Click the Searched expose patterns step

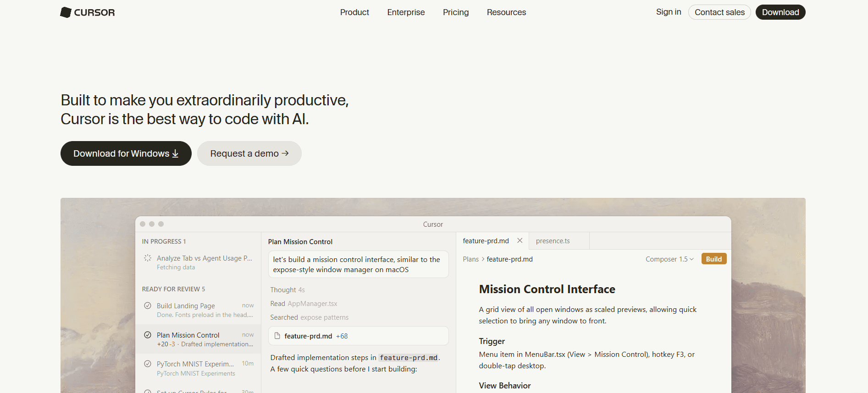click(309, 317)
